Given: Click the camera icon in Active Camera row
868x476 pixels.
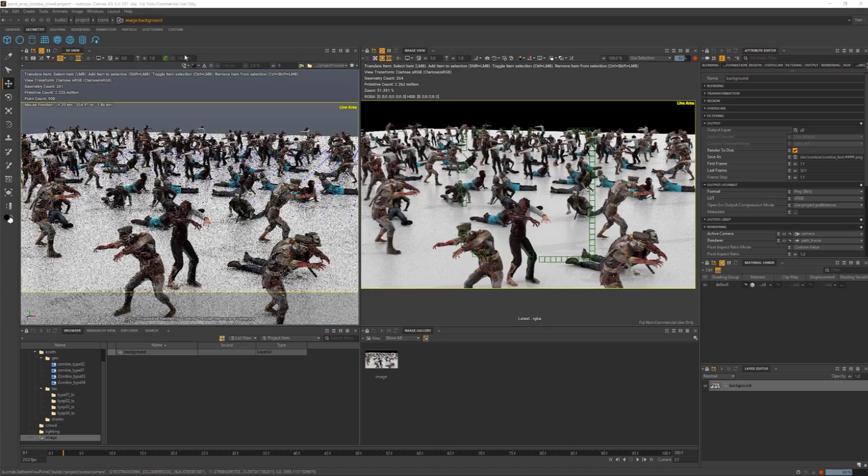Looking at the screenshot, I should (x=797, y=233).
